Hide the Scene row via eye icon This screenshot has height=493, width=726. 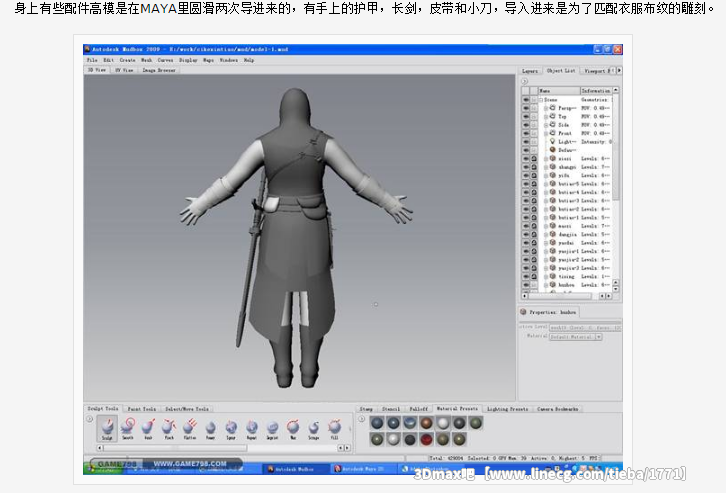coord(526,100)
